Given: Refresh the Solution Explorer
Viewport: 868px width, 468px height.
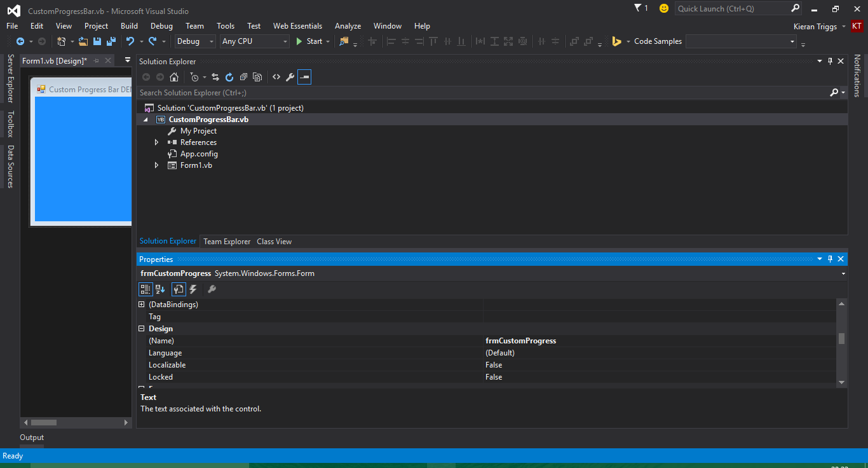Looking at the screenshot, I should coord(229,77).
